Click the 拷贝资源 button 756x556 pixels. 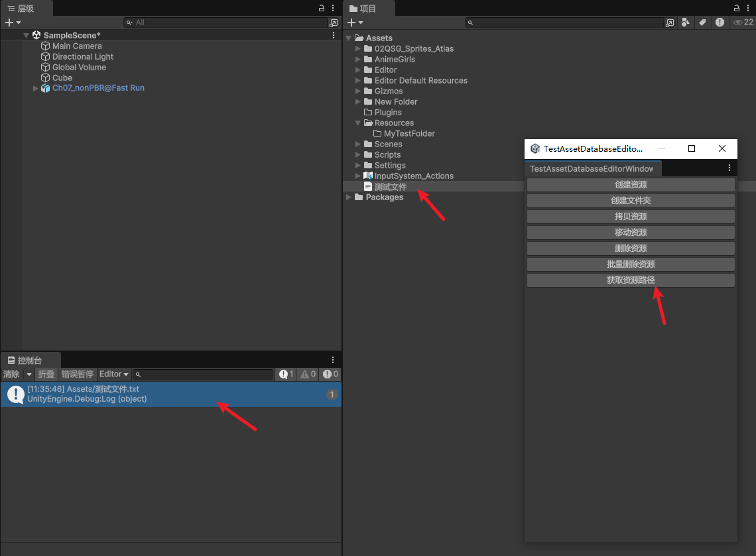(631, 216)
